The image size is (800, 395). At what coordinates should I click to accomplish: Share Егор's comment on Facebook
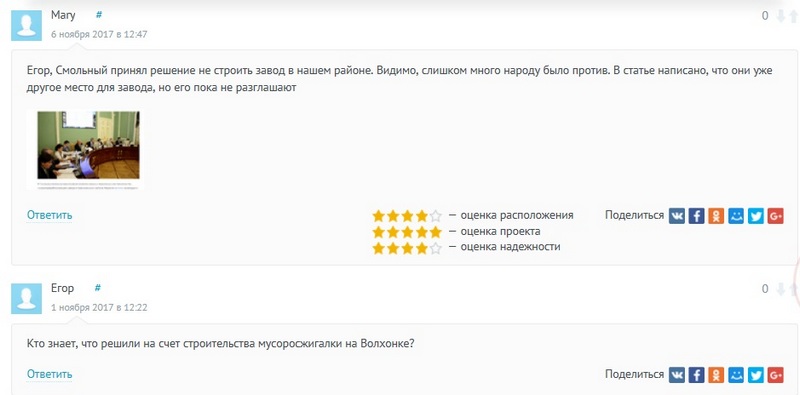pos(696,375)
